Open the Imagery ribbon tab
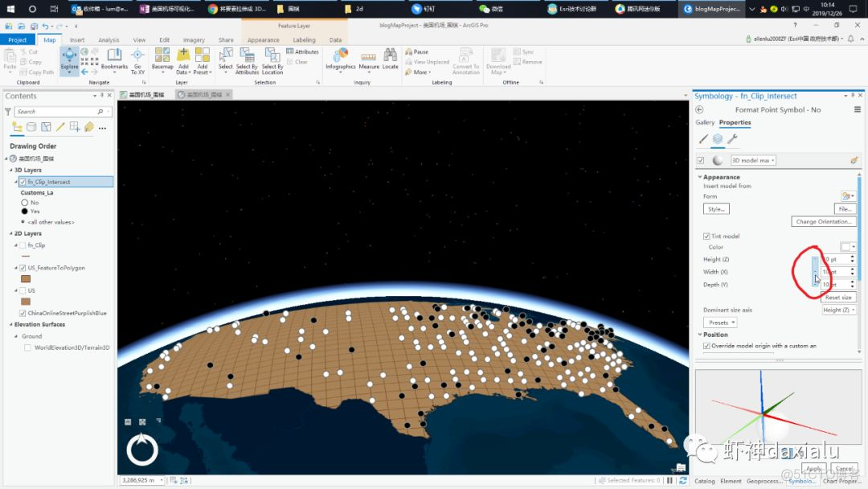Viewport: 868px width, 489px height. point(195,39)
